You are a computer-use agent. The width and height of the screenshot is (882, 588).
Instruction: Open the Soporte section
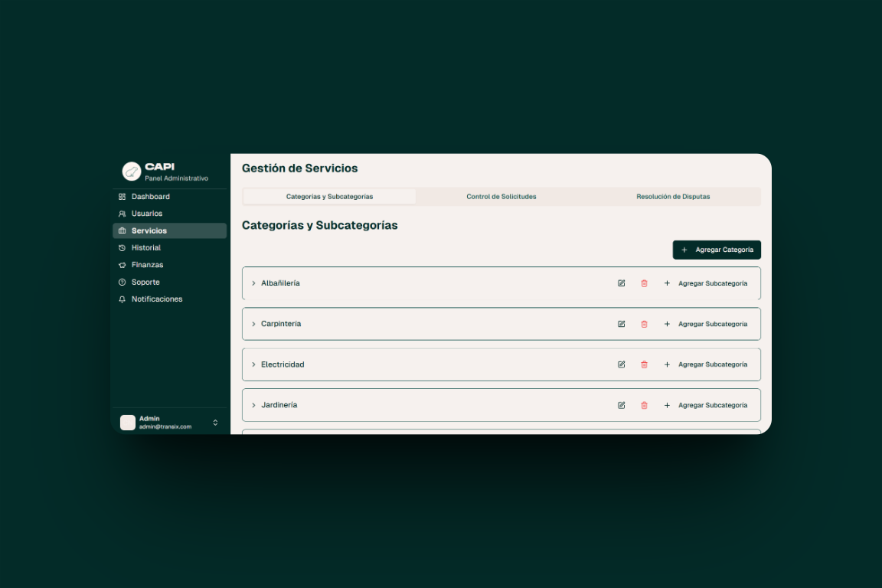coord(169,283)
